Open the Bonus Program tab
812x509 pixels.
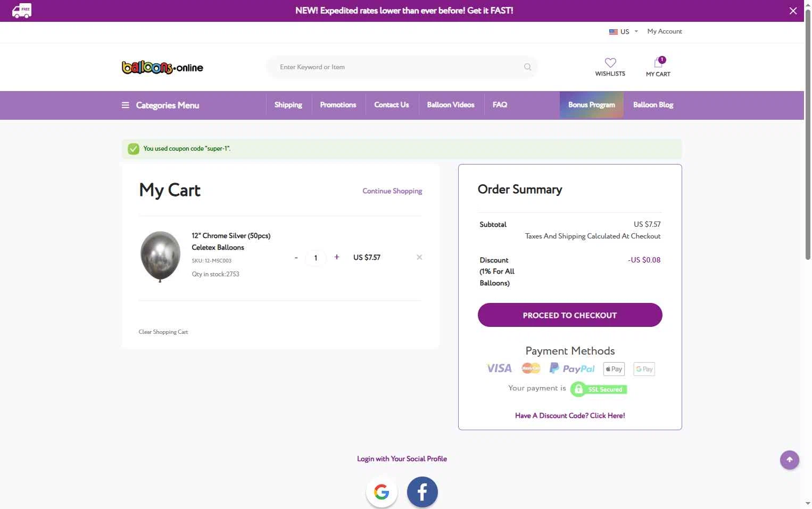tap(592, 105)
